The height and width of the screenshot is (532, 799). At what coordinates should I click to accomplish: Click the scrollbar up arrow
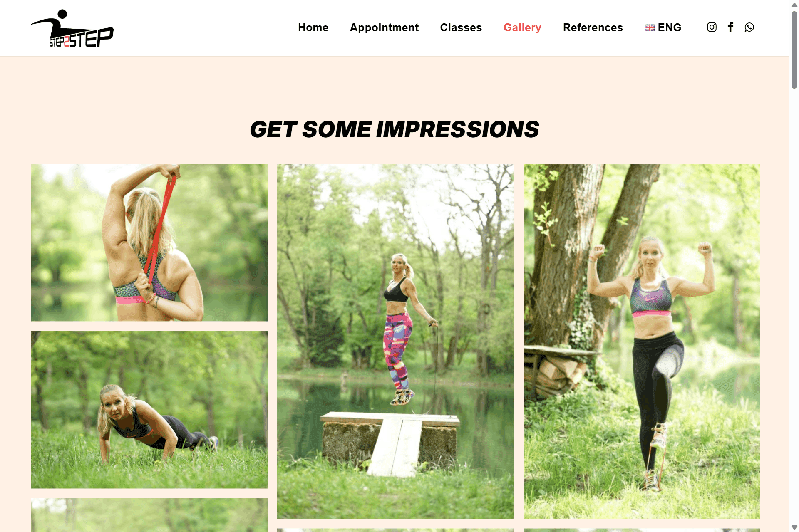[x=794, y=5]
